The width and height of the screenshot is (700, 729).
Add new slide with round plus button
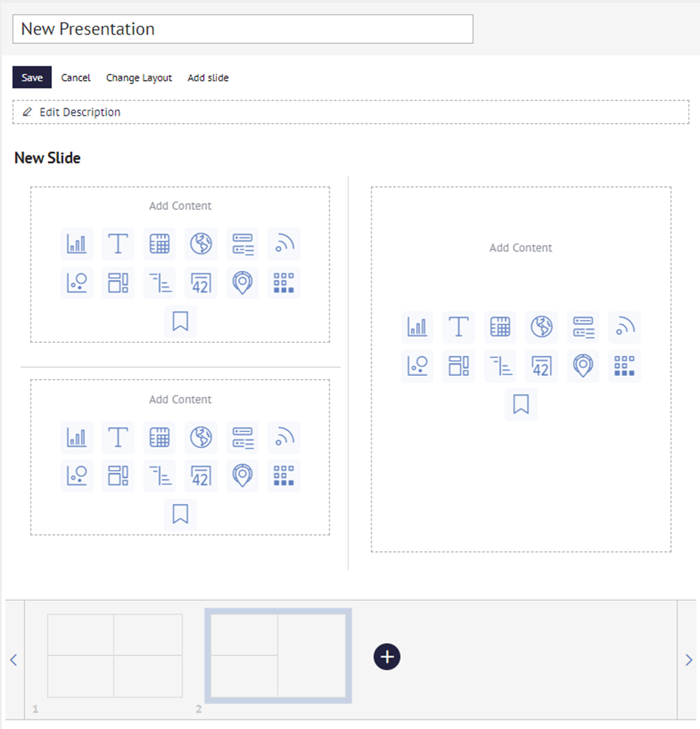387,657
